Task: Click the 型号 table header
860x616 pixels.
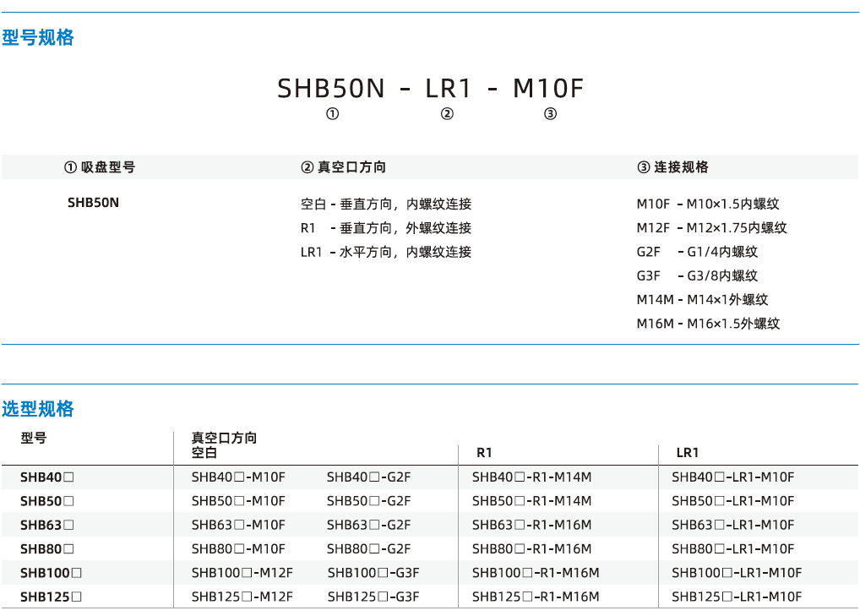Action: [x=34, y=439]
